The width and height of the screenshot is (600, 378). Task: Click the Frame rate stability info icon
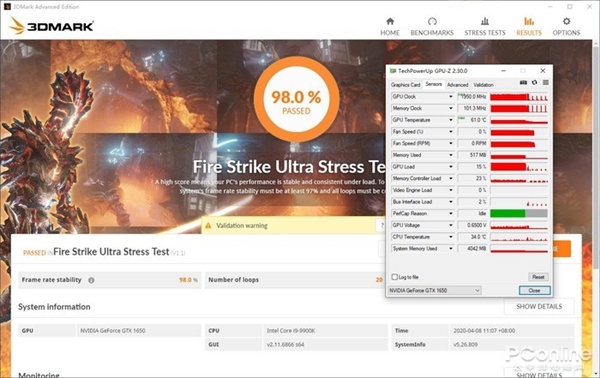tap(91, 280)
